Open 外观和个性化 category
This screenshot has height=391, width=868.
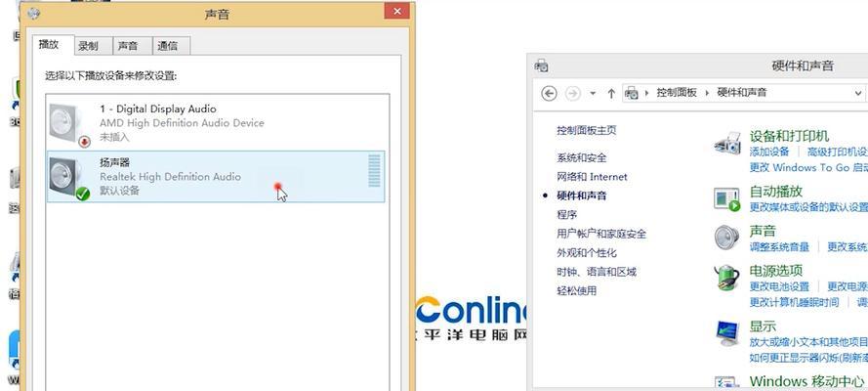pos(587,252)
